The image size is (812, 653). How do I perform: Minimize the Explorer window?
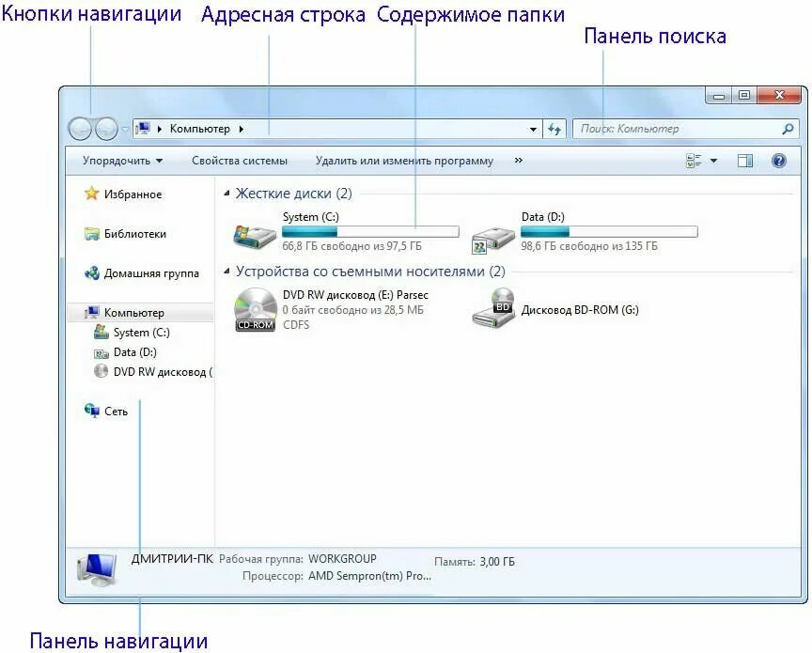tap(718, 96)
